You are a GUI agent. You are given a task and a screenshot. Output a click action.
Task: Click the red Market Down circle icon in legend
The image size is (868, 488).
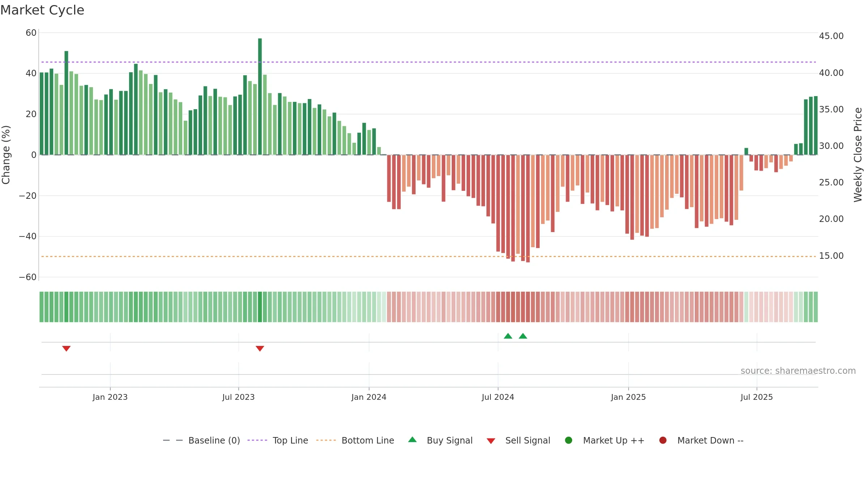click(x=663, y=440)
